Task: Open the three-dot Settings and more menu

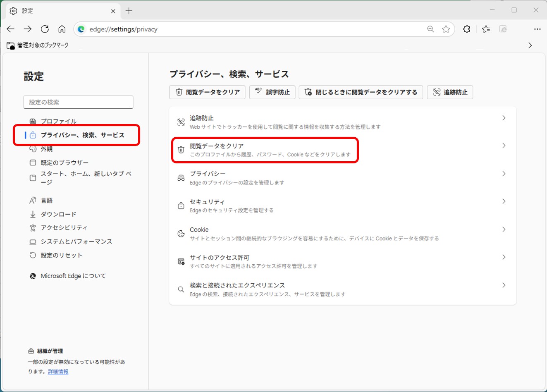Action: coord(537,29)
